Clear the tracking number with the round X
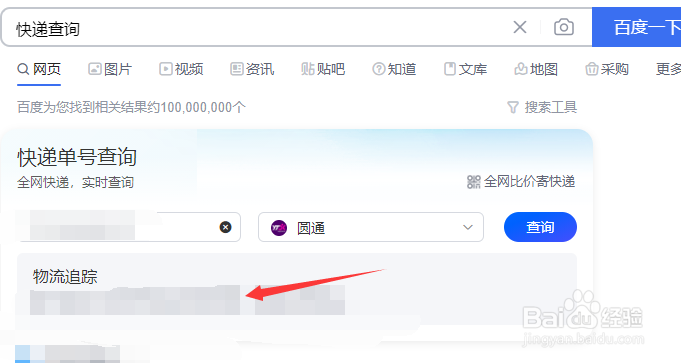This screenshot has height=363, width=681. point(225,227)
